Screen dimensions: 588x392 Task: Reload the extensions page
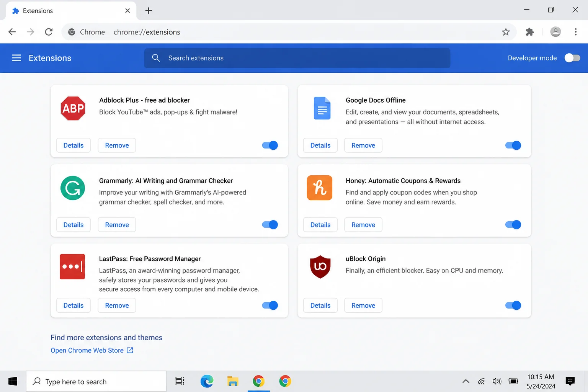49,32
